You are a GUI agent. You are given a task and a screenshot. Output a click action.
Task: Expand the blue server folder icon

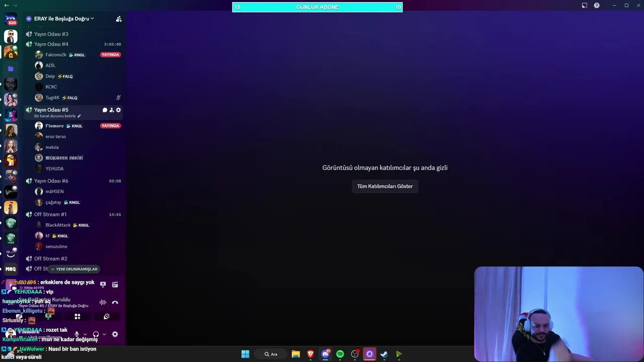(11, 68)
